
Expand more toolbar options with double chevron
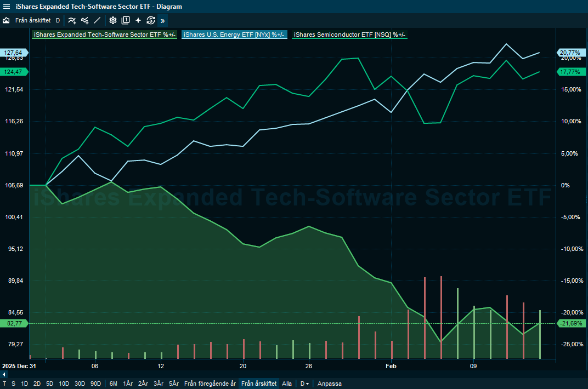pyautogui.click(x=162, y=21)
